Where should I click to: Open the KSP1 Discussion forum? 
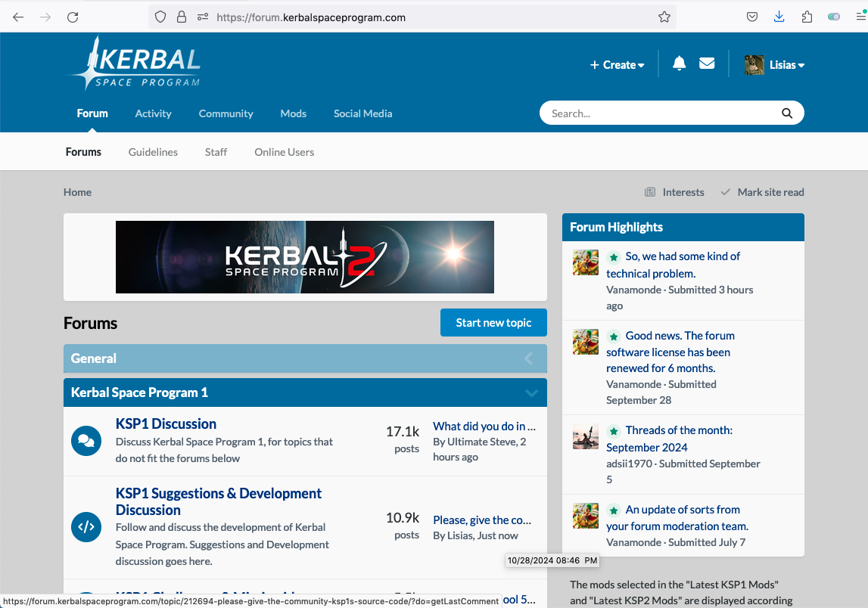point(166,423)
